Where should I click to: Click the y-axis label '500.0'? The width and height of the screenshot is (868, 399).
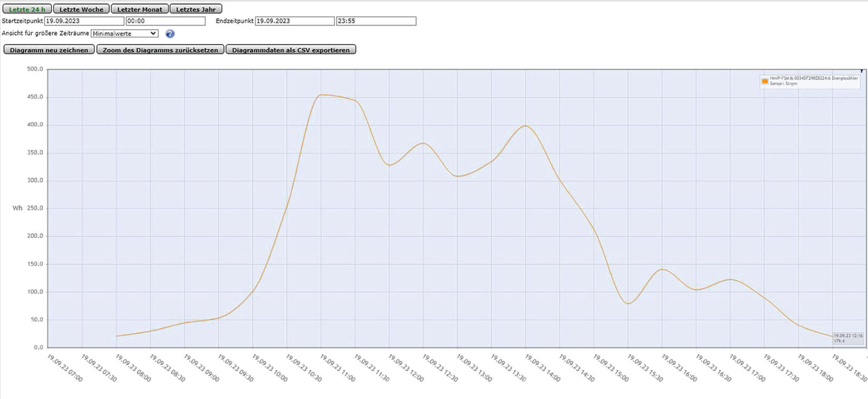pyautogui.click(x=35, y=69)
